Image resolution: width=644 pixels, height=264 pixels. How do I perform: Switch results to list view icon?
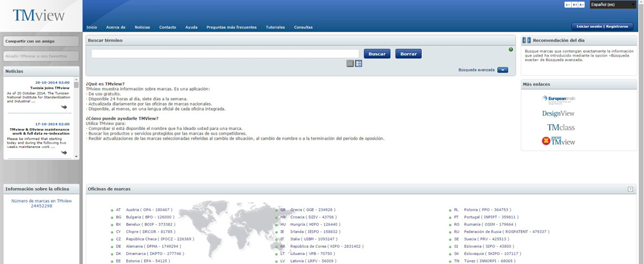pos(359,63)
